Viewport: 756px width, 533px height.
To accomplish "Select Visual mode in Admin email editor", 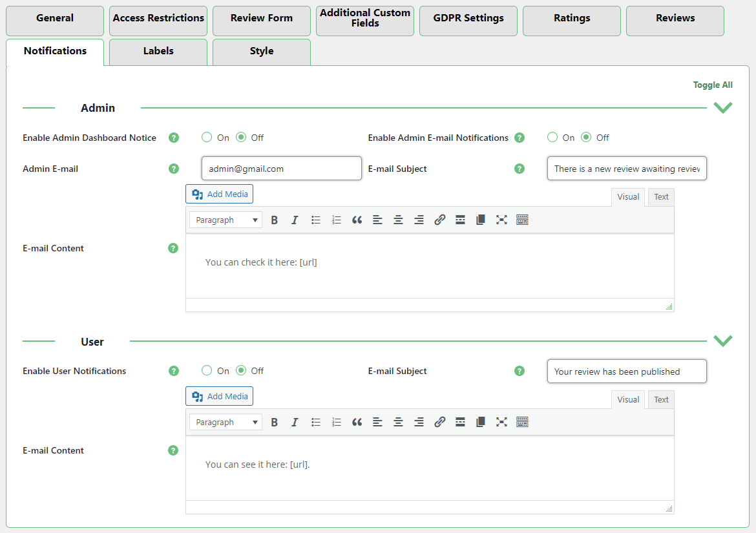I will pyautogui.click(x=628, y=197).
